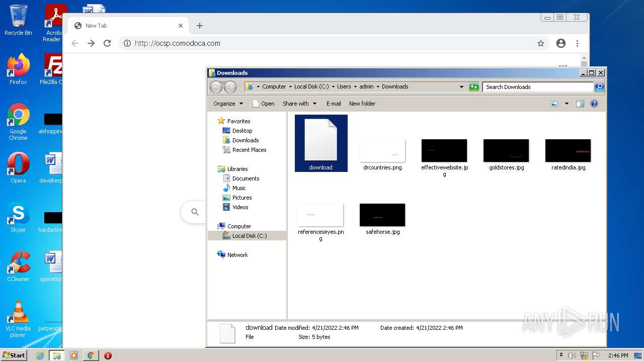Screen dimensions: 644x362
Task: Click the green refresh icon beside the address bar
Action: [x=474, y=87]
